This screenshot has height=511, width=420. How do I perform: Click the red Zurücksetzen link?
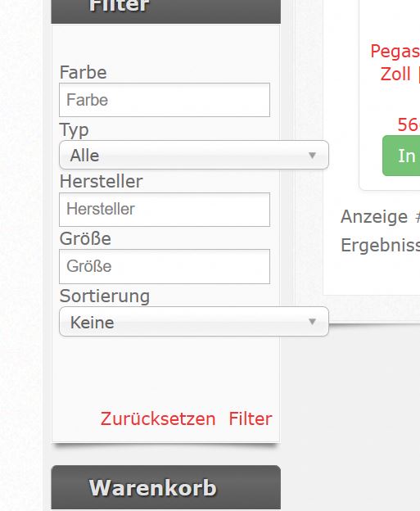[x=158, y=418]
